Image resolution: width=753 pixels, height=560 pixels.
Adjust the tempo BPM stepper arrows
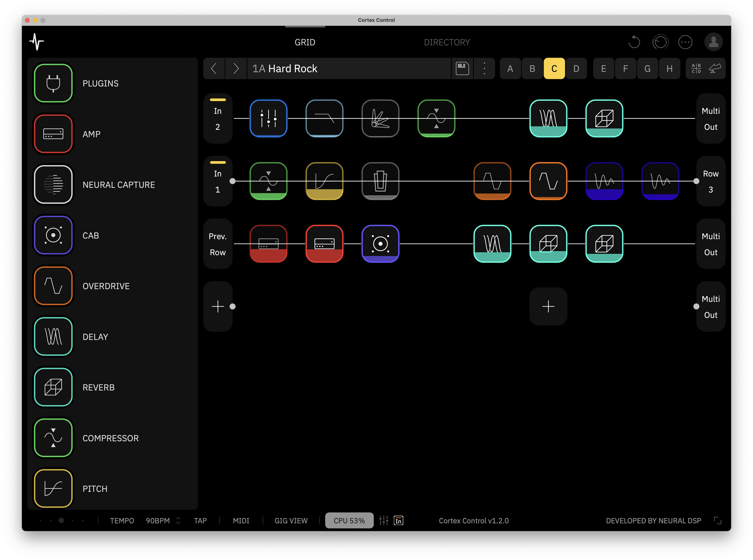[x=178, y=520]
